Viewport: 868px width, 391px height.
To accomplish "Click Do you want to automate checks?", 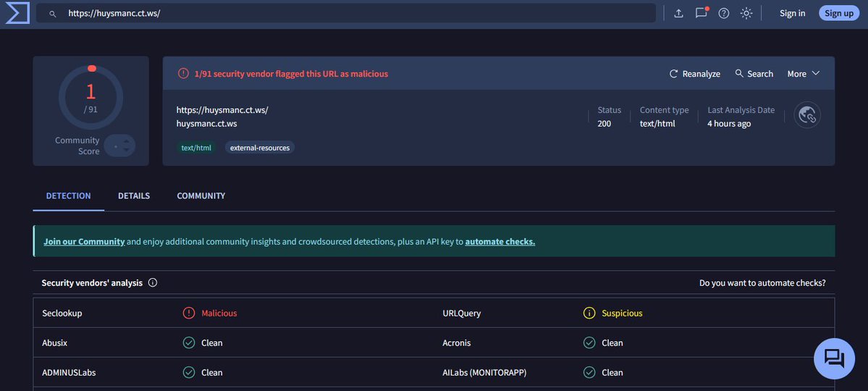I will [762, 283].
